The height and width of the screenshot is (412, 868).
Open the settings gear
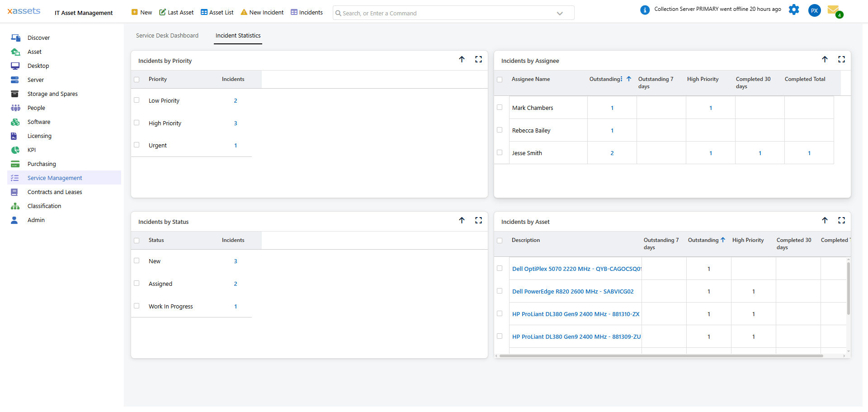point(794,10)
